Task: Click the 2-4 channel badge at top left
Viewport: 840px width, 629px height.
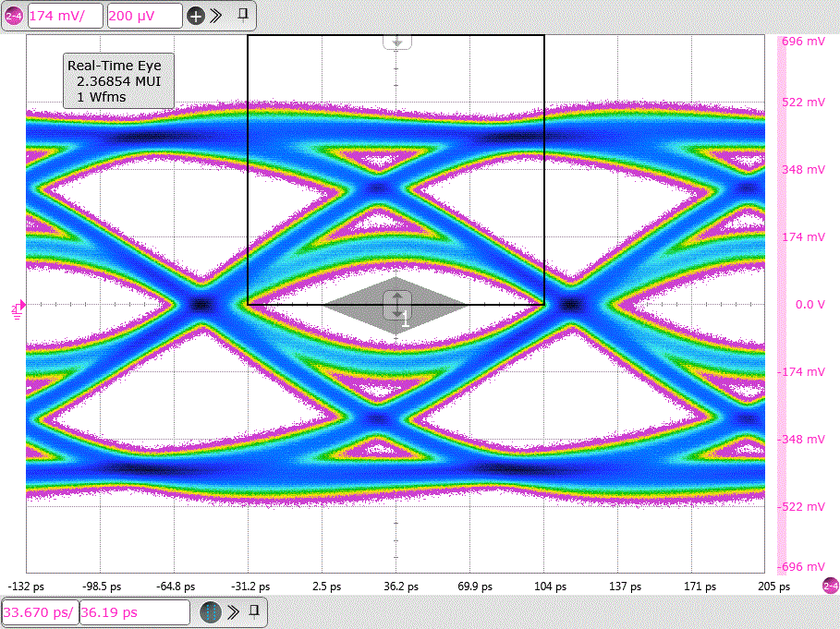Action: pyautogui.click(x=14, y=16)
